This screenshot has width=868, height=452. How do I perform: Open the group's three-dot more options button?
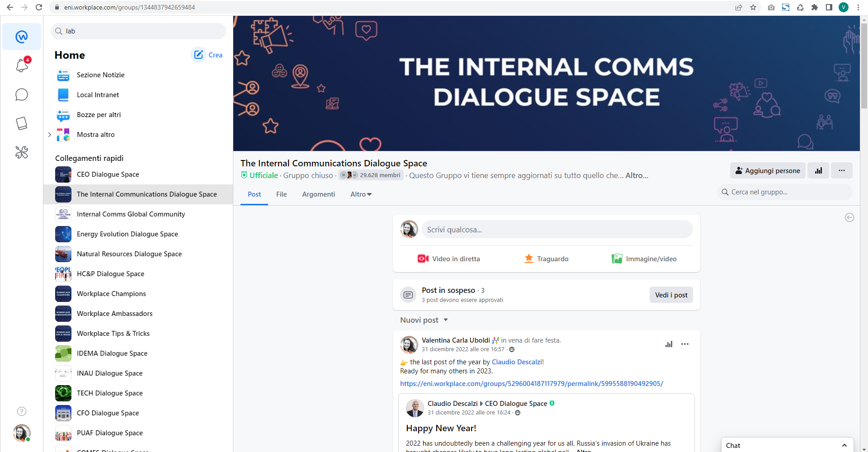point(841,170)
